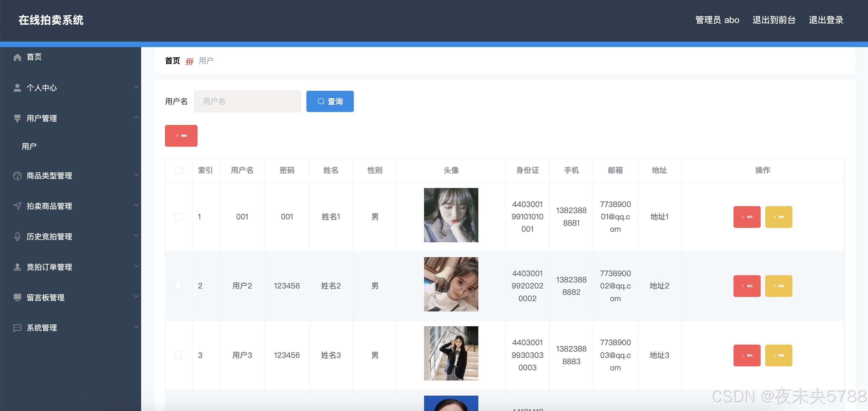The image size is (868, 411).
Task: Expand the 系统管理 menu chevron
Action: coord(136,327)
